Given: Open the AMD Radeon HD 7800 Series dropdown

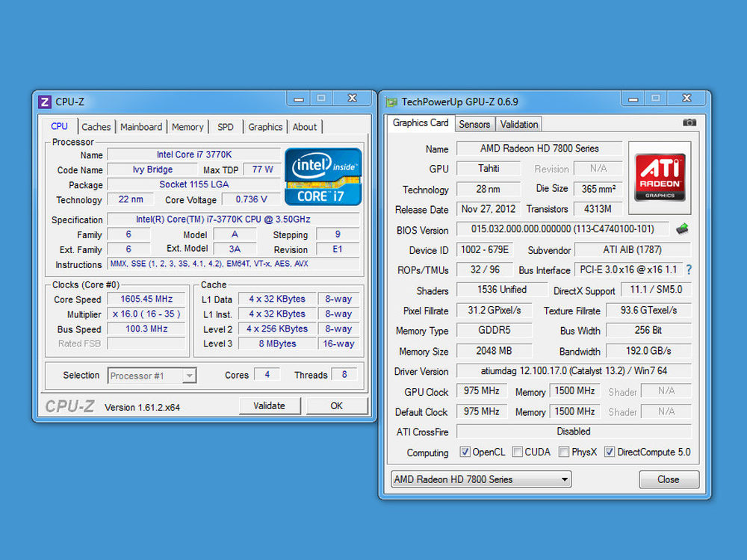Looking at the screenshot, I should pyautogui.click(x=481, y=479).
